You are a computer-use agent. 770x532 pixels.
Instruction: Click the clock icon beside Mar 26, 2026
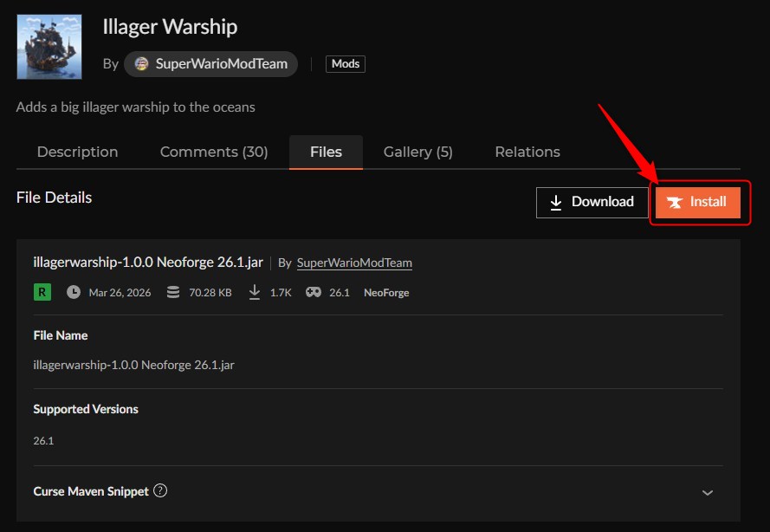click(x=74, y=292)
